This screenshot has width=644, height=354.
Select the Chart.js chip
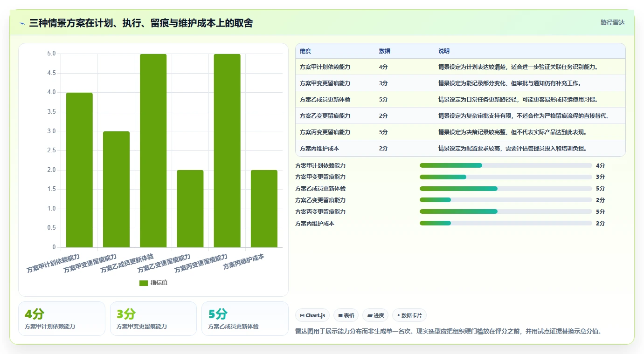click(x=312, y=315)
